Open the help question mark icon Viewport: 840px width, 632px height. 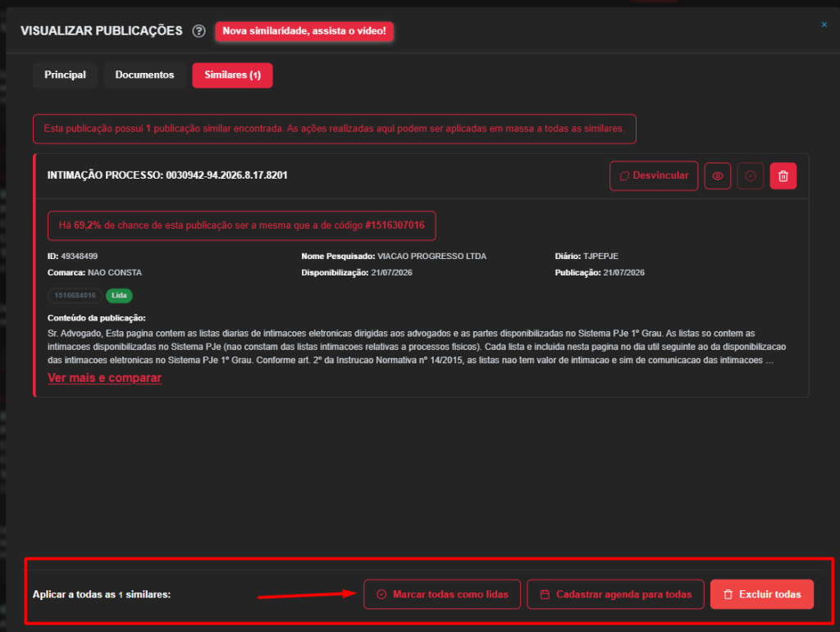coord(199,31)
